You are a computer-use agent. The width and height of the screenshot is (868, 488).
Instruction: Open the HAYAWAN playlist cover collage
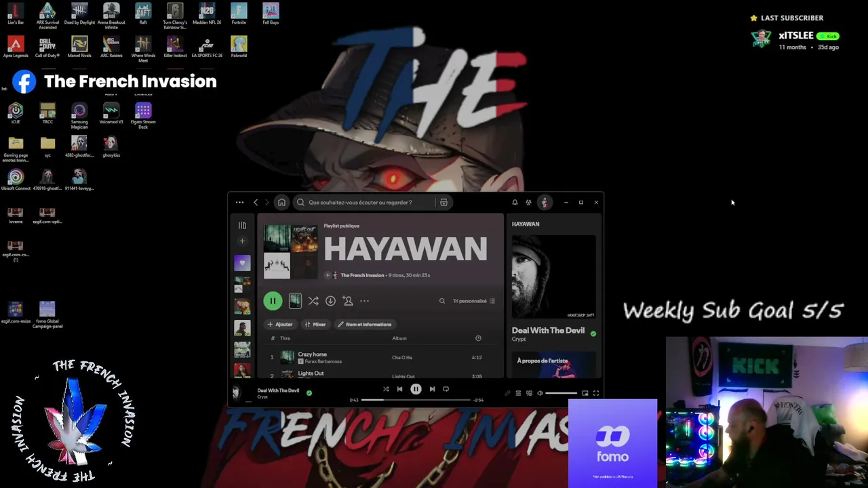[290, 251]
